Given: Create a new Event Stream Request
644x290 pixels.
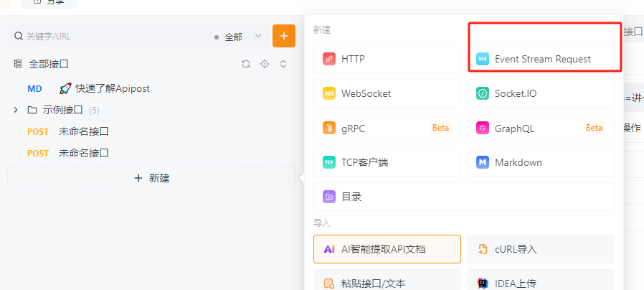Looking at the screenshot, I should coord(541,59).
